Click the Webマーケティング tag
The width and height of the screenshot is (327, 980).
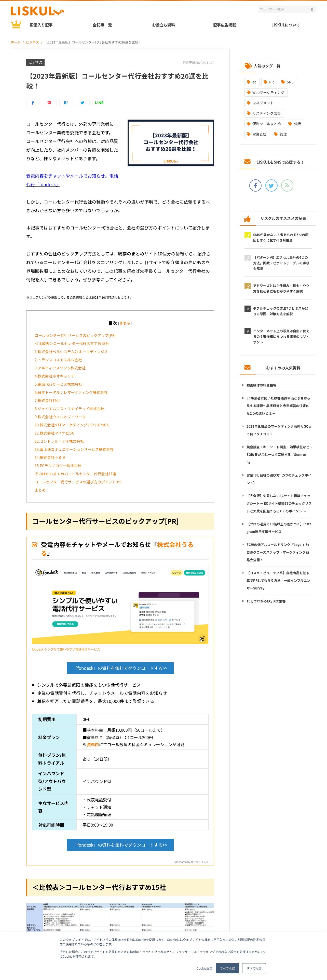click(x=266, y=92)
